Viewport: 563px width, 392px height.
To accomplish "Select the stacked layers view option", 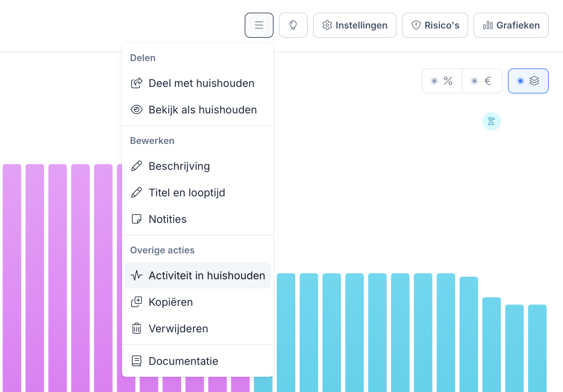I will [528, 81].
